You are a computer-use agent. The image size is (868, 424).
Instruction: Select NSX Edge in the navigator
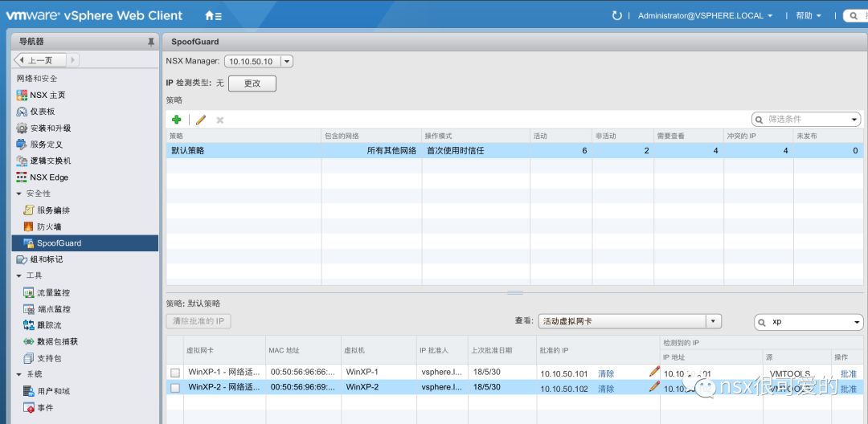click(x=49, y=177)
